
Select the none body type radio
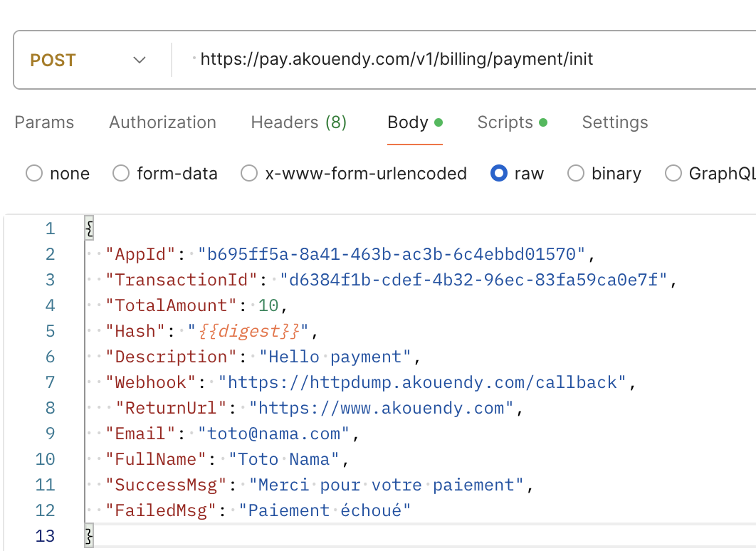pyautogui.click(x=34, y=174)
